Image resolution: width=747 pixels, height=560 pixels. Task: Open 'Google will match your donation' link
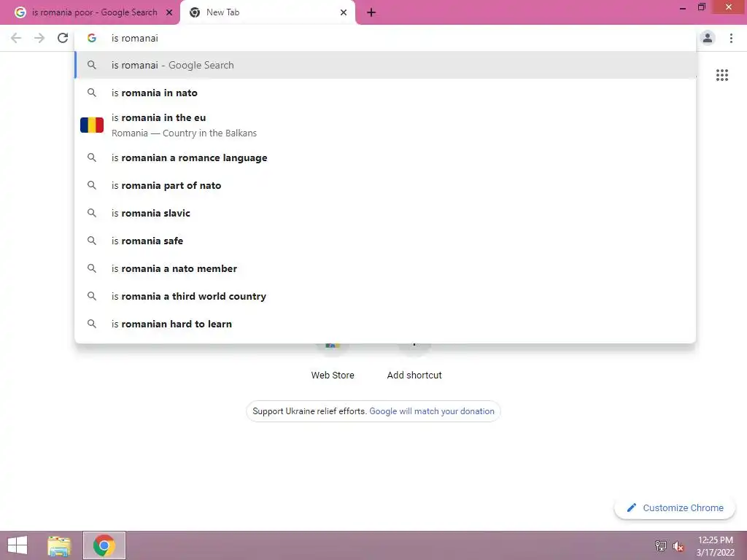[432, 411]
